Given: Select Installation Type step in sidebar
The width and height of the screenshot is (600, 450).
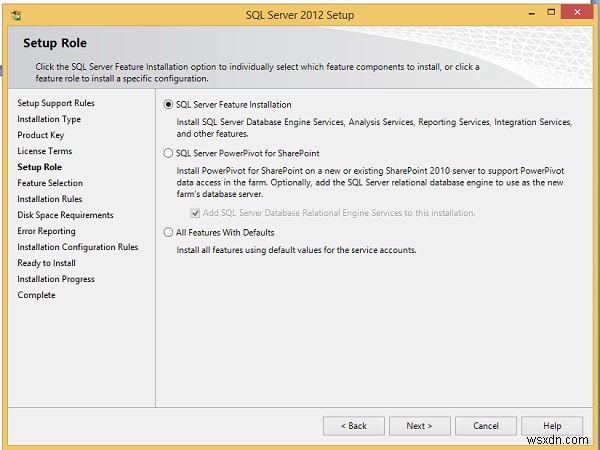Looking at the screenshot, I should tap(49, 119).
